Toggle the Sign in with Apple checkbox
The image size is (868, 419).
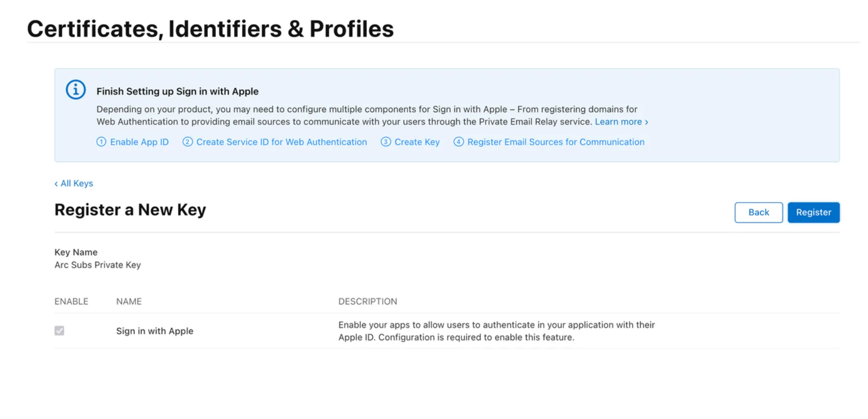60,331
